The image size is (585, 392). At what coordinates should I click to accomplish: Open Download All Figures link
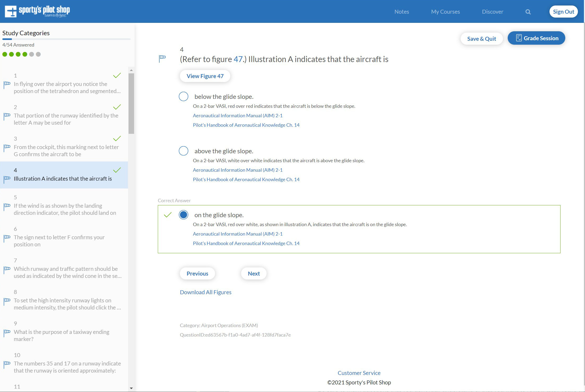pos(205,292)
